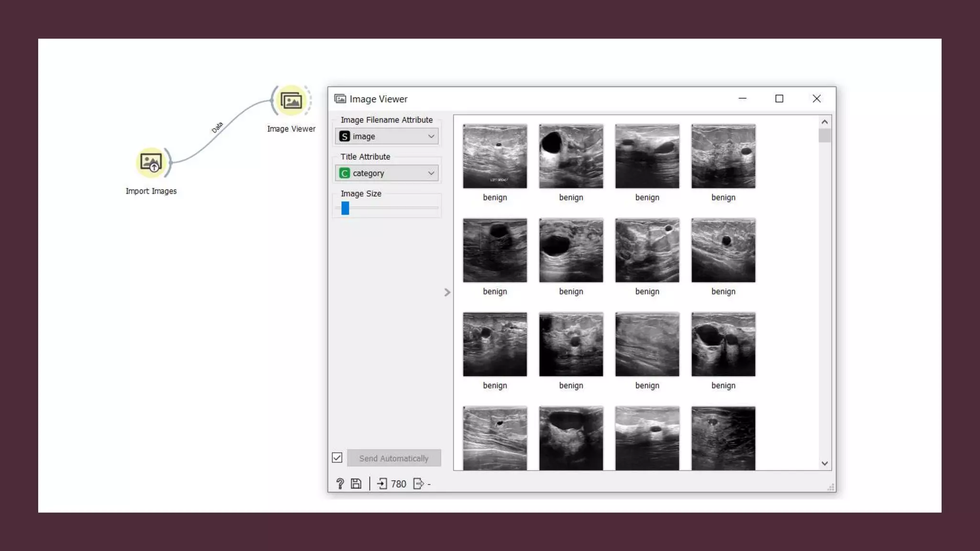
Task: Select the first benign thumbnail image
Action: point(495,156)
